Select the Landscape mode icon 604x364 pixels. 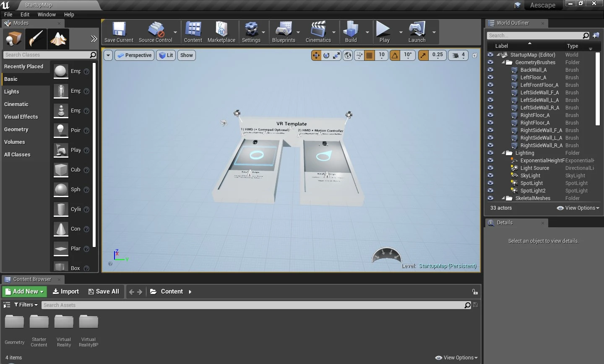pyautogui.click(x=58, y=39)
